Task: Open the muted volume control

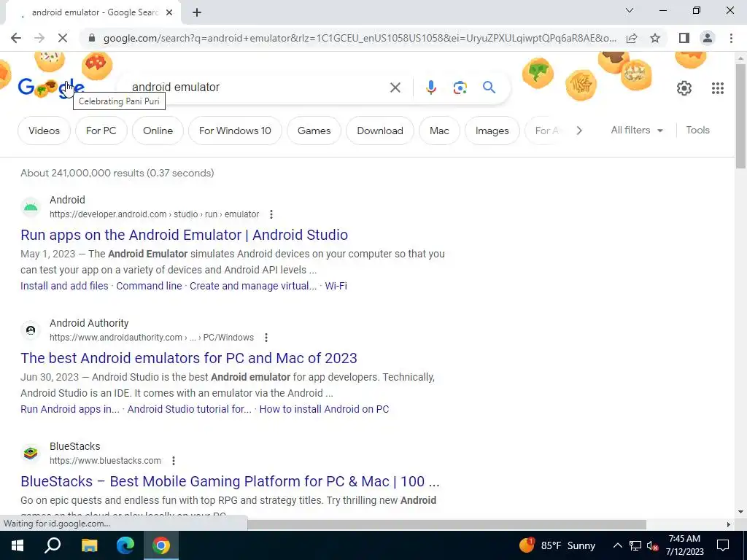Action: click(652, 545)
